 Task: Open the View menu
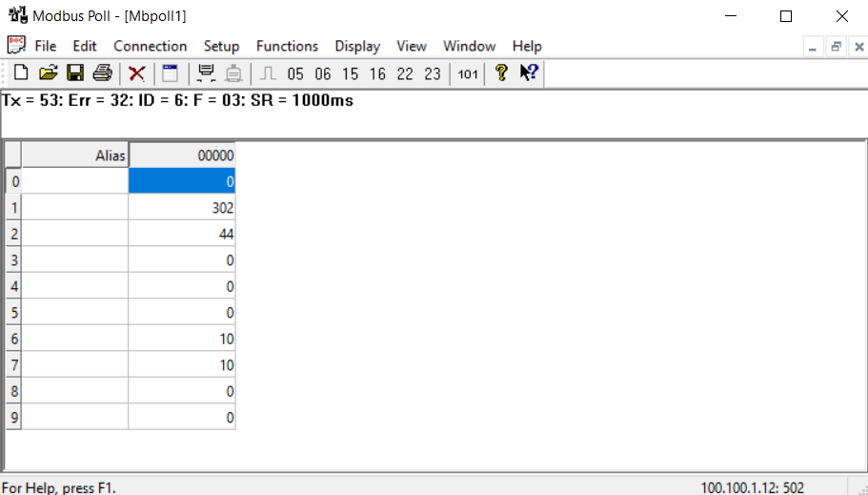pos(412,46)
